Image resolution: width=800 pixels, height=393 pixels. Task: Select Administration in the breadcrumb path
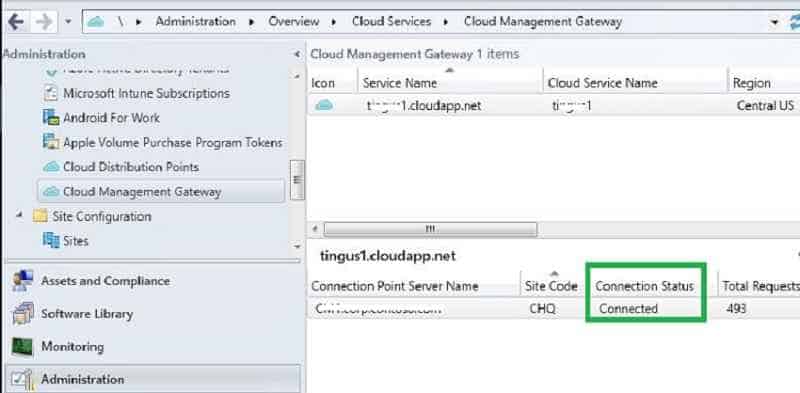195,22
